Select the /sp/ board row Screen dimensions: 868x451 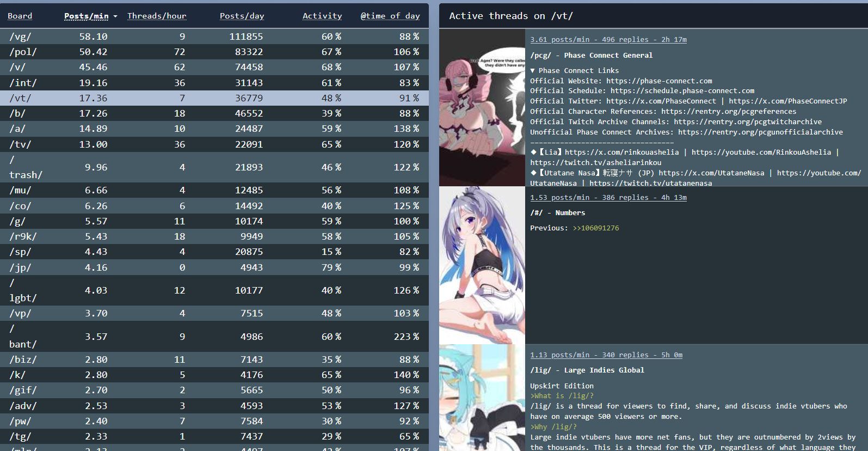214,252
